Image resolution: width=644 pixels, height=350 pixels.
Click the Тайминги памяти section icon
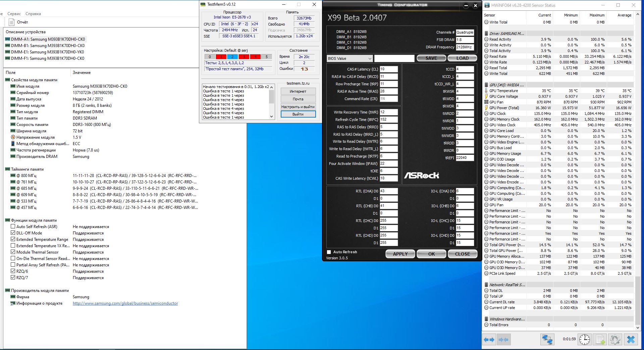tap(7, 169)
